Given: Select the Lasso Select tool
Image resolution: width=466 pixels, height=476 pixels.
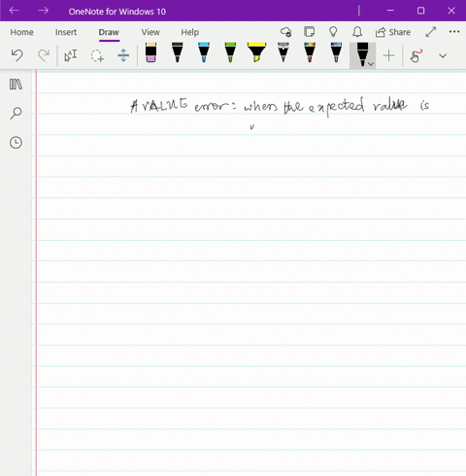Looking at the screenshot, I should [97, 55].
